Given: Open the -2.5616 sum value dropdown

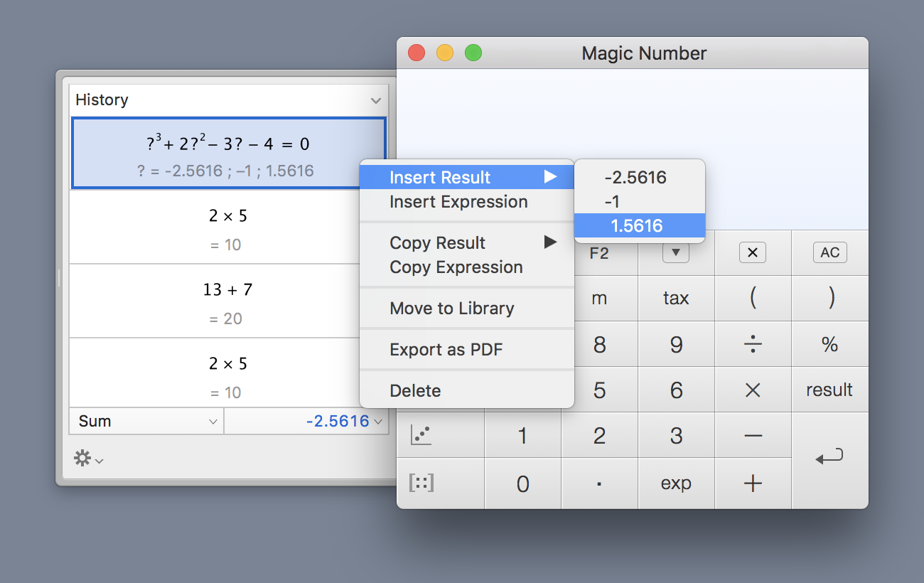Looking at the screenshot, I should pyautogui.click(x=306, y=421).
